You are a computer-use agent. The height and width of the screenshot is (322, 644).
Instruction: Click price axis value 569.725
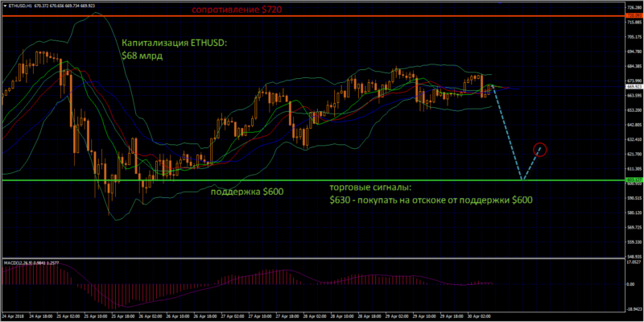coord(634,228)
